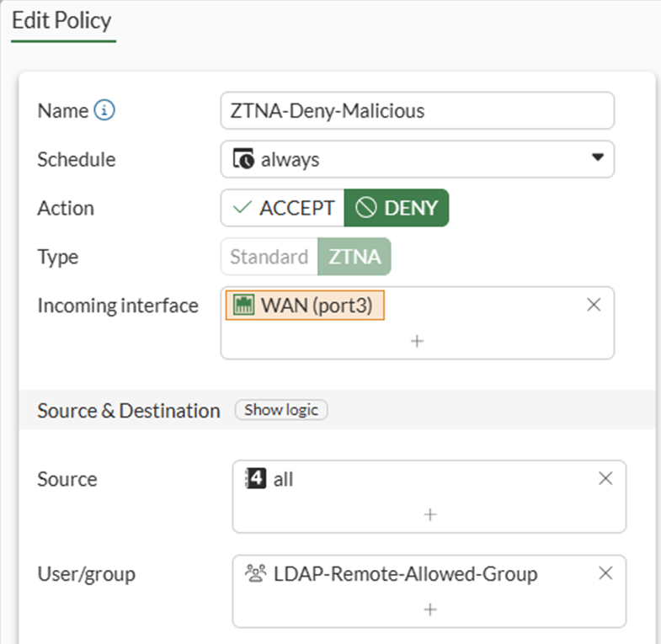Add a user group with plus
The image size is (661, 644).
pyautogui.click(x=429, y=609)
